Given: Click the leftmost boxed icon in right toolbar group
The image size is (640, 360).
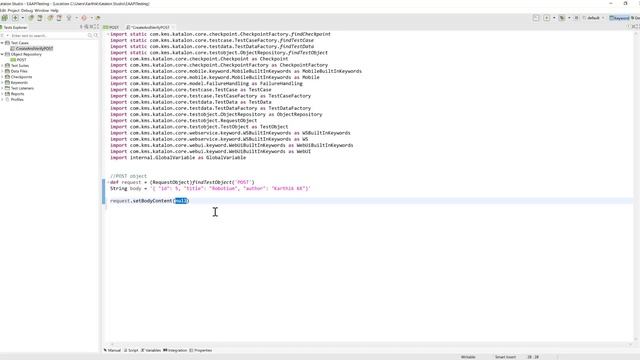Looking at the screenshot, I should point(536,18).
